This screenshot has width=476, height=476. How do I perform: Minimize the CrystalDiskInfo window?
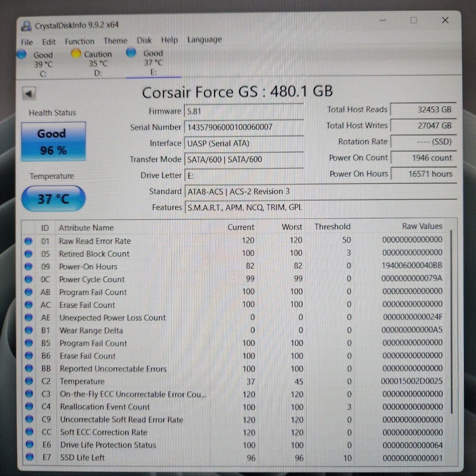[x=383, y=20]
